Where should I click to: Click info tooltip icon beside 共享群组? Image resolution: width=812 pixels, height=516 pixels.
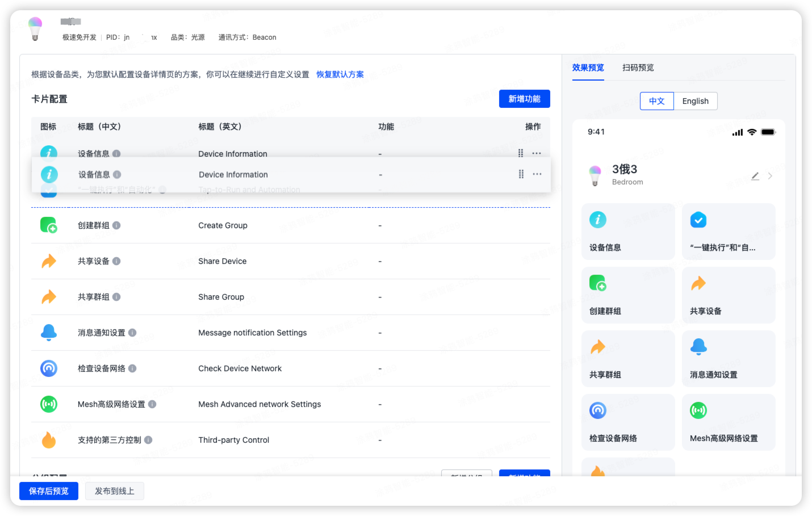116,297
